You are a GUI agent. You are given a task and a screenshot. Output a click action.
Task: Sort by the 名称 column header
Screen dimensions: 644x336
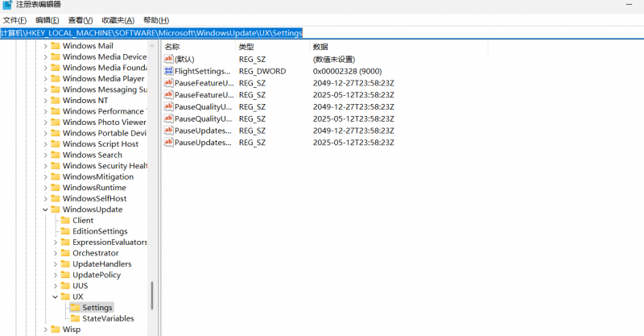tap(172, 48)
